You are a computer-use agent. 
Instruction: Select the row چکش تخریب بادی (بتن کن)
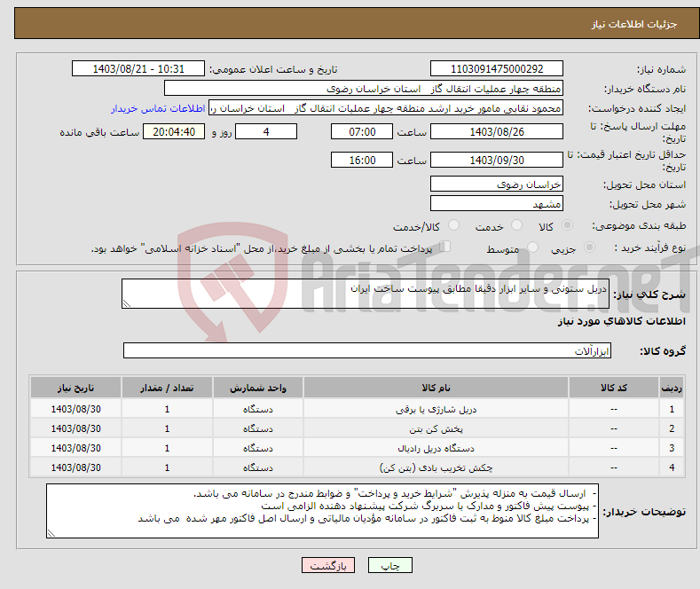pos(357,467)
